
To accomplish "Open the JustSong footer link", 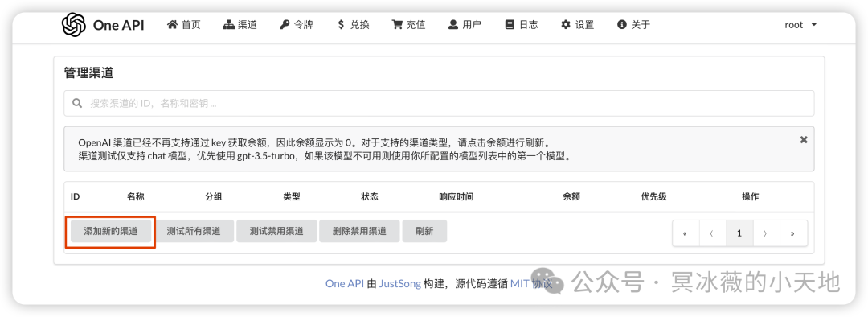I will 399,283.
